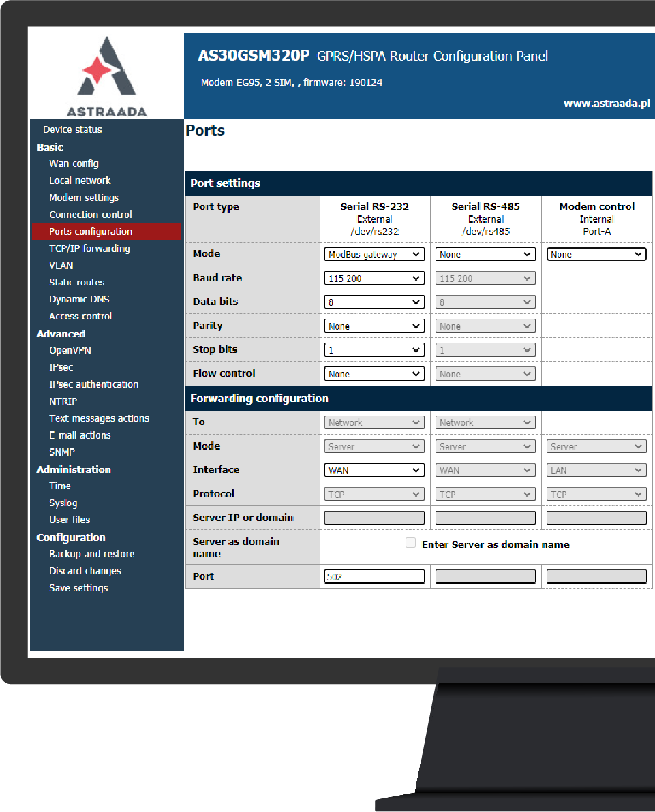The height and width of the screenshot is (812, 655).
Task: Expand the RS-232 Parity dropdown
Action: coord(374,326)
